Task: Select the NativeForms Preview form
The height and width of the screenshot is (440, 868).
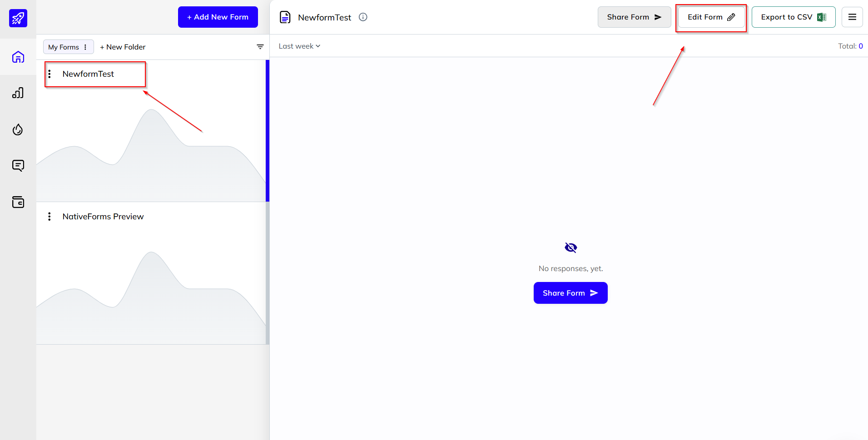Action: pos(103,217)
